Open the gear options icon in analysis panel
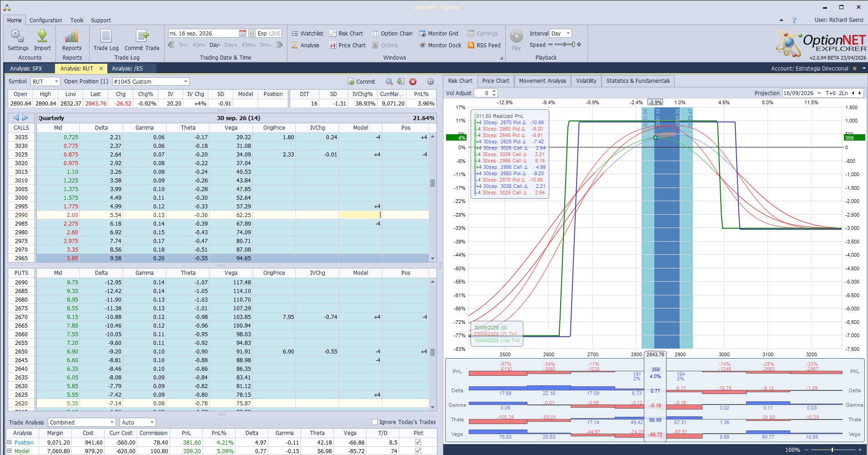868x455 pixels. coord(431,81)
